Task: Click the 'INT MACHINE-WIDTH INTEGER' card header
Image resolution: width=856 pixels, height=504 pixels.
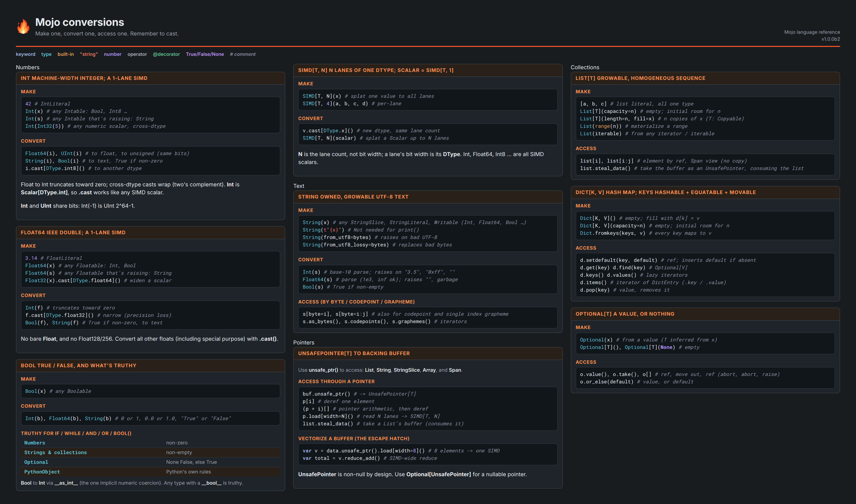Action: (150, 78)
